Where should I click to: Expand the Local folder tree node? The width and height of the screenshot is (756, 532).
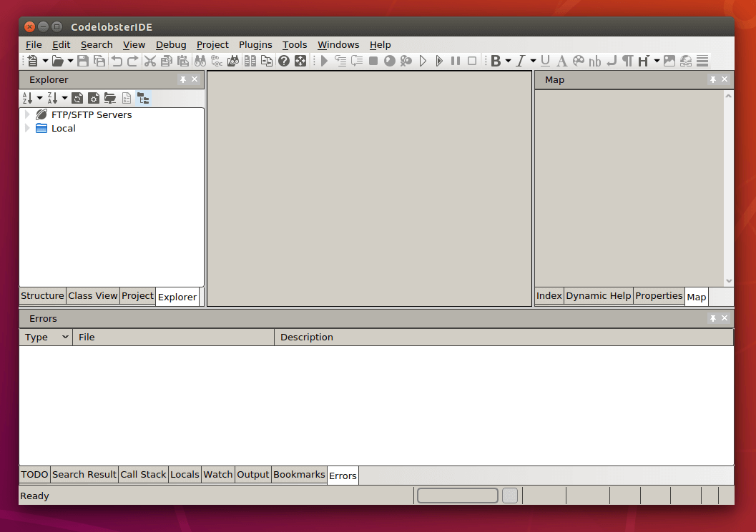(x=28, y=129)
